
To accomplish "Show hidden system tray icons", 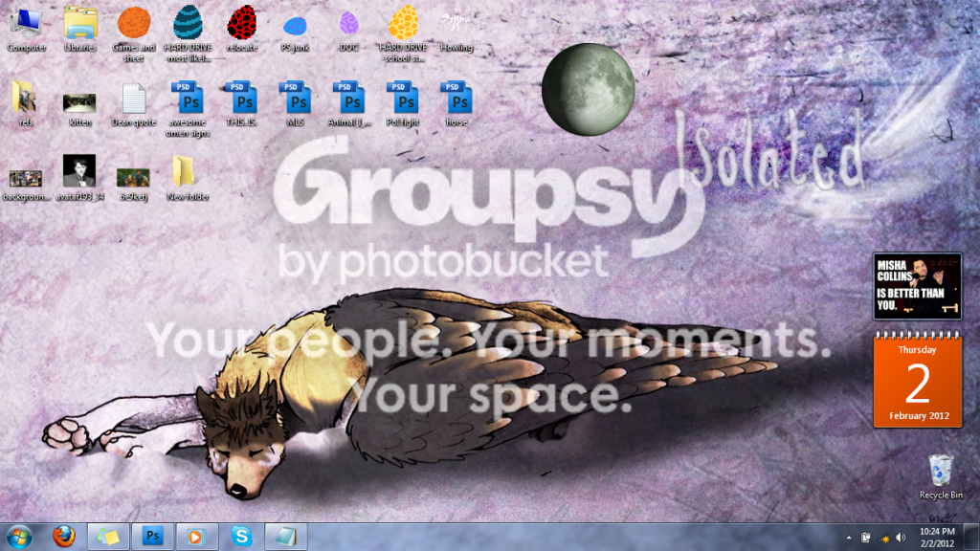I will pos(849,538).
